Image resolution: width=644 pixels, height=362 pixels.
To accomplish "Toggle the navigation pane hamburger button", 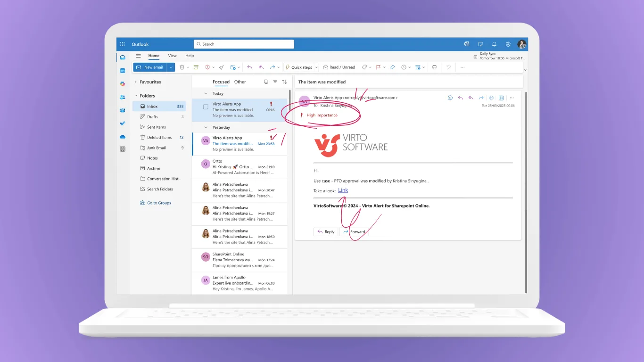I will pyautogui.click(x=138, y=56).
